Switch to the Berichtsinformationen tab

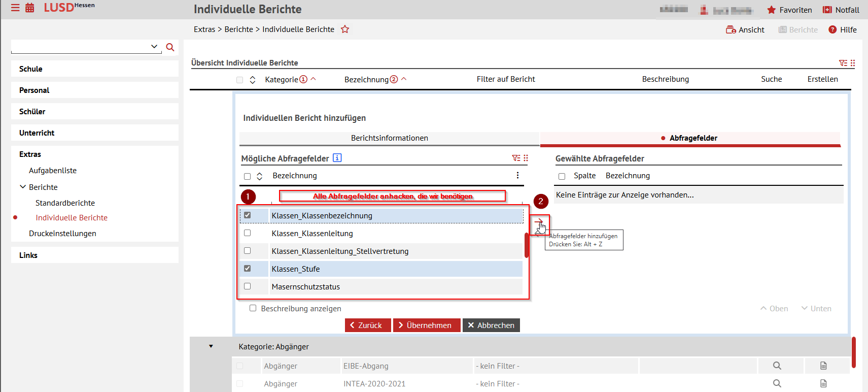(x=389, y=138)
